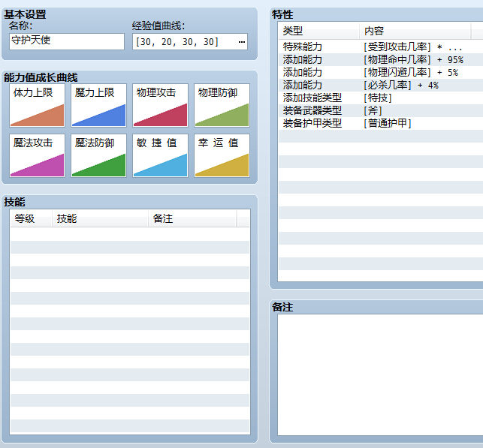
Task: Open the 魔法防御 growth curve thumbnail
Action: pyautogui.click(x=98, y=155)
